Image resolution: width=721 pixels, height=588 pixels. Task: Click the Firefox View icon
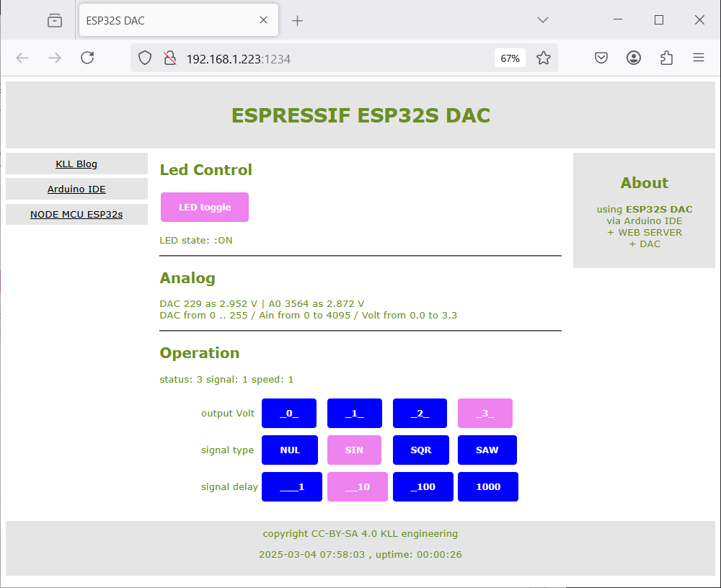(x=55, y=20)
